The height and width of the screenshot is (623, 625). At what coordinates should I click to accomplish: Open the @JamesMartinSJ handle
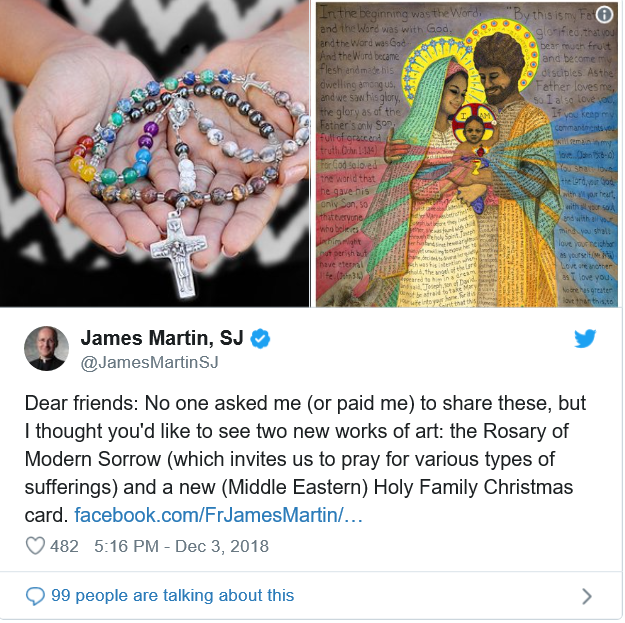(149, 362)
